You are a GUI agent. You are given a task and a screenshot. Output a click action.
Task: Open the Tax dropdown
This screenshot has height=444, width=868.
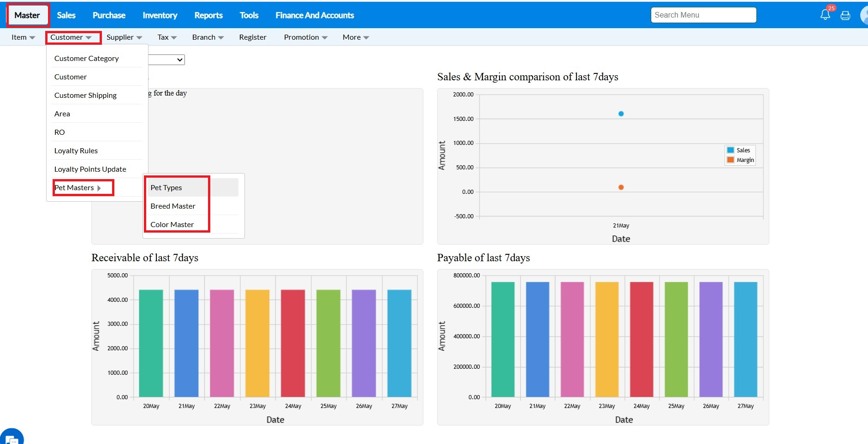(167, 37)
